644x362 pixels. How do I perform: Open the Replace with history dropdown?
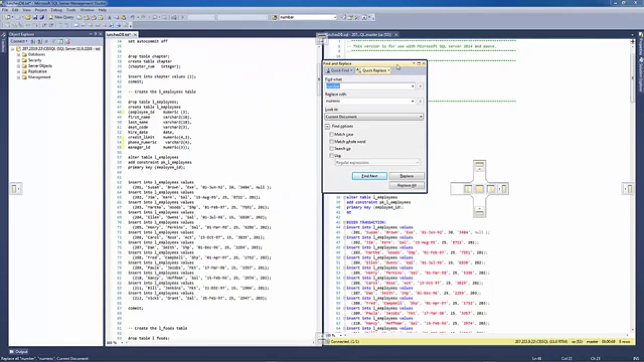[413, 101]
